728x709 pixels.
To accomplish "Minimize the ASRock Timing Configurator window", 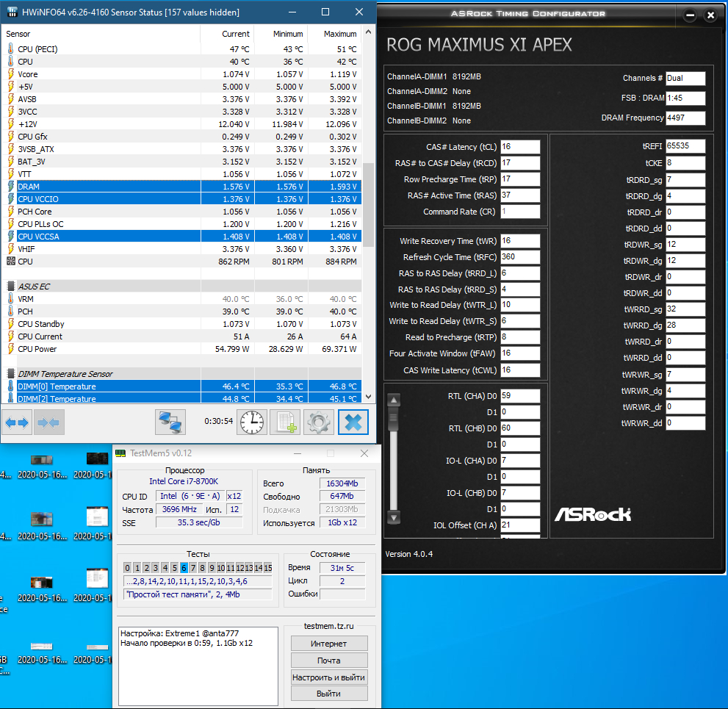I will click(691, 15).
